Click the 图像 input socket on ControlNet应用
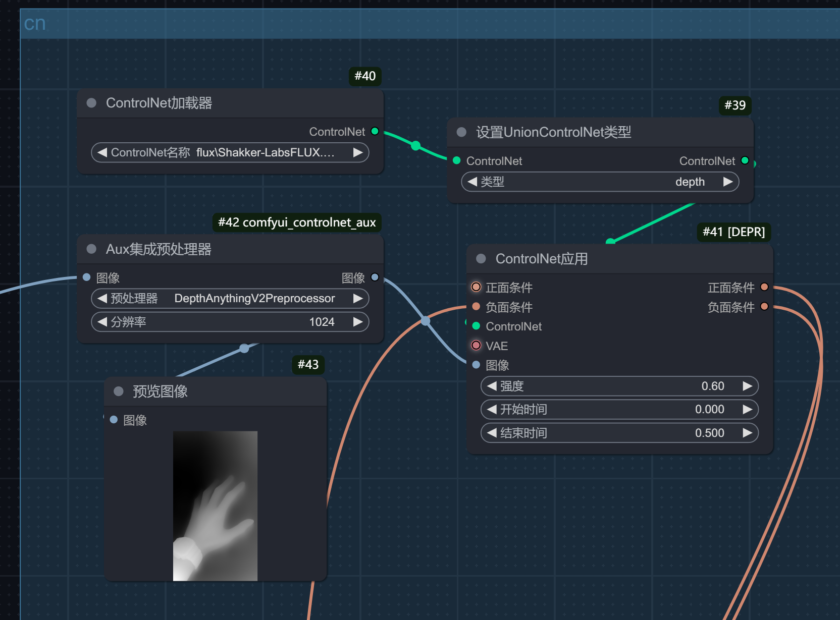Screen dimensions: 840x620 tap(476, 365)
